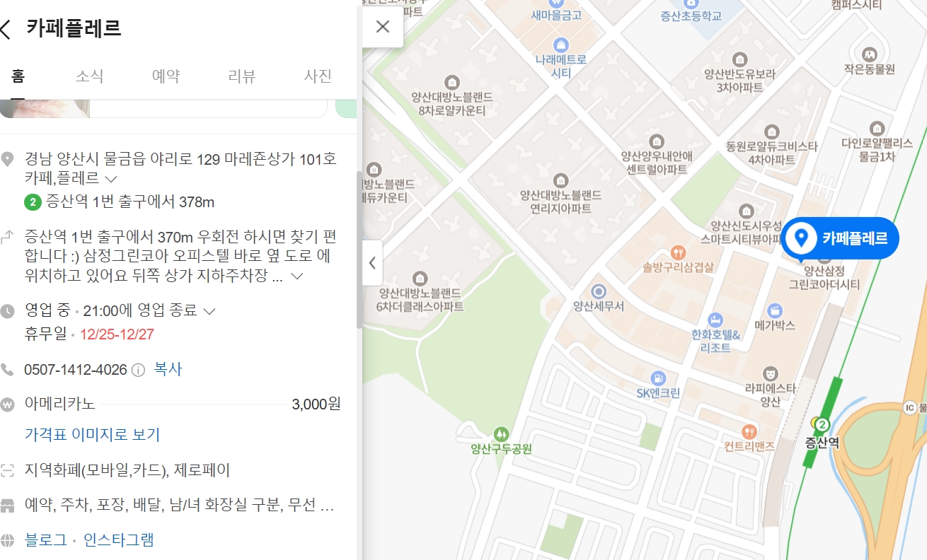Click the directions arrow icon beside 증산역 description
927x560 pixels.
(8, 236)
